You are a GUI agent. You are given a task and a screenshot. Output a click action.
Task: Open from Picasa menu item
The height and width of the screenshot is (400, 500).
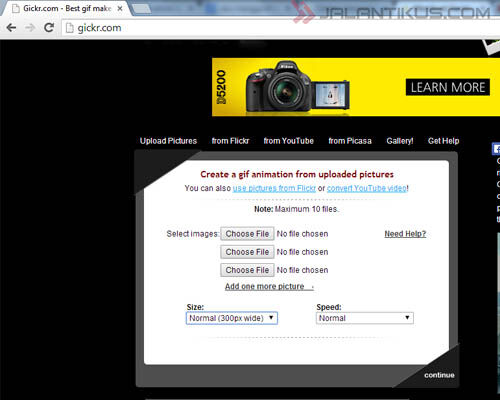350,141
